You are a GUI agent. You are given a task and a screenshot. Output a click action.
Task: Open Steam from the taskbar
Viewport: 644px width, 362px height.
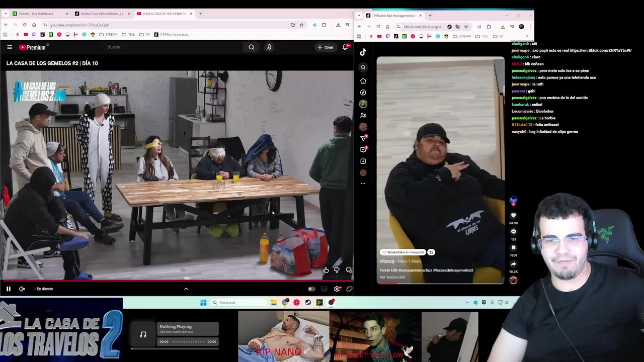point(308,303)
